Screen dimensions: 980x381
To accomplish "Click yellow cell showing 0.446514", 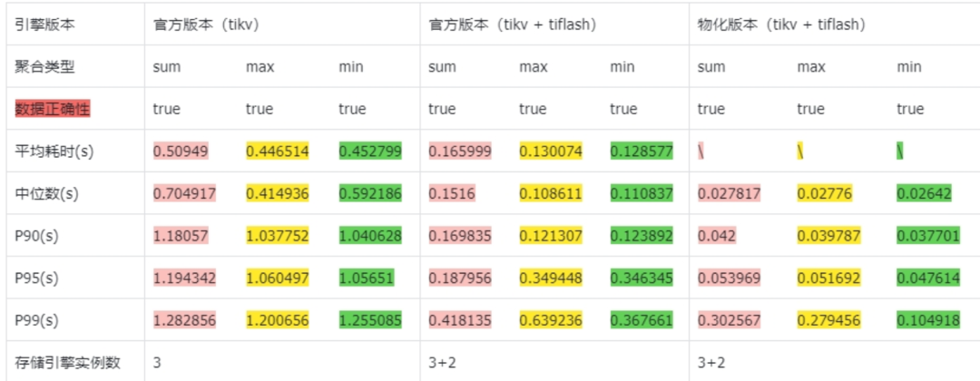I will coord(277,151).
